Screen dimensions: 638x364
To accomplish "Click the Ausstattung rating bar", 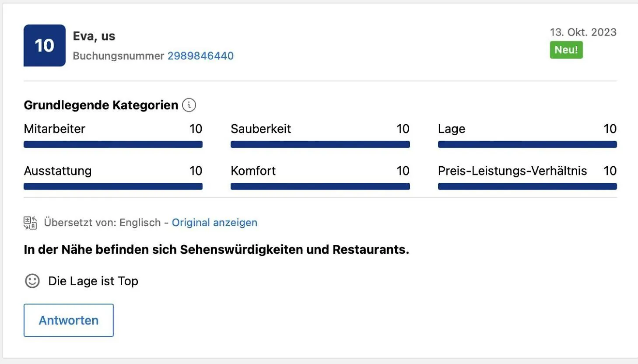I will (x=113, y=186).
